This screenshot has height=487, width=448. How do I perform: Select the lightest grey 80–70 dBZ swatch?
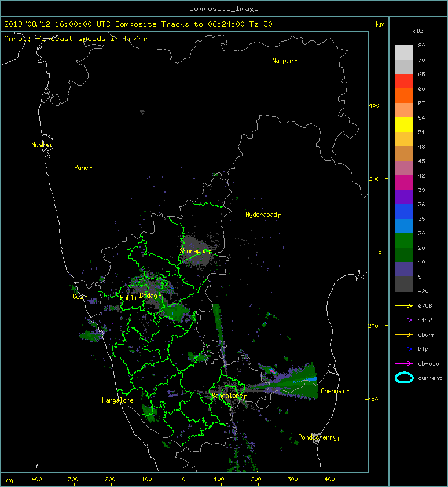(x=404, y=53)
